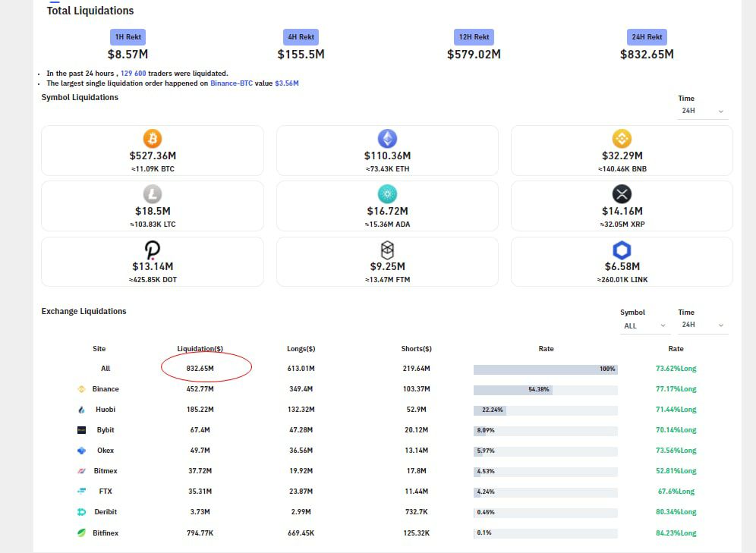This screenshot has height=553, width=756.
Task: Click the Litecoin icon card
Action: 153,194
